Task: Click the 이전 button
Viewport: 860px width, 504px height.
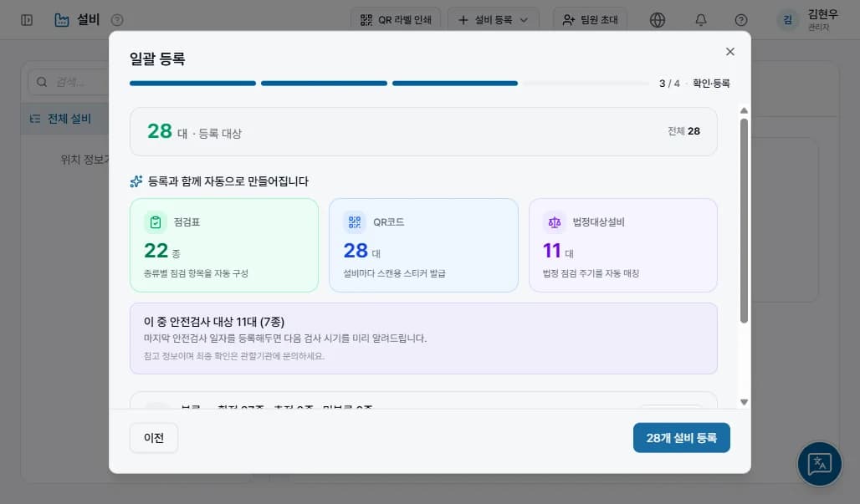Action: [x=154, y=438]
